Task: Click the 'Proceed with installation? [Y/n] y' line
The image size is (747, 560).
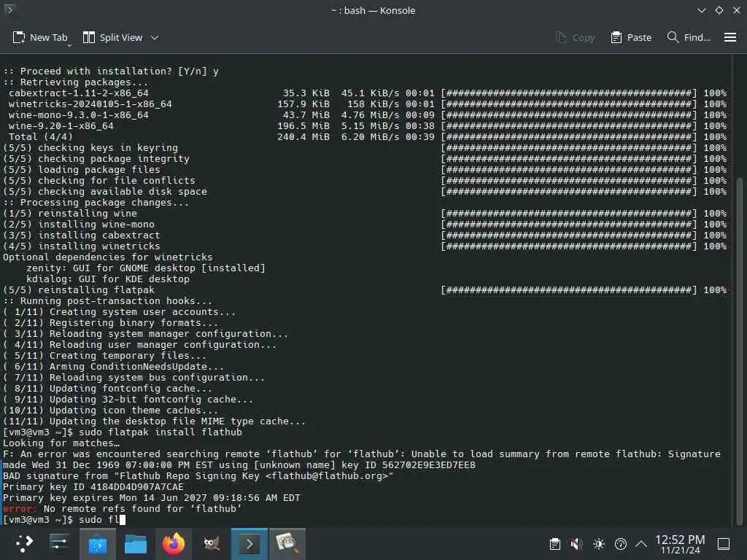Action: [111, 71]
